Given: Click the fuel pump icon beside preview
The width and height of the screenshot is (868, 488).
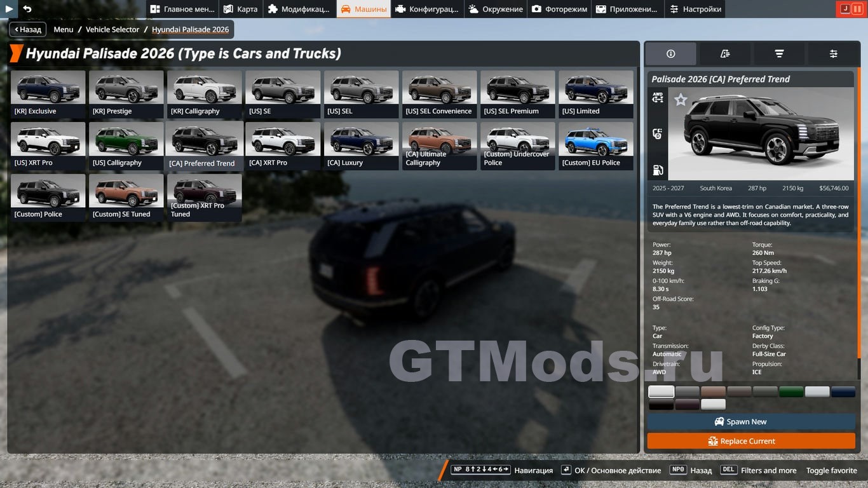Looking at the screenshot, I should point(658,170).
